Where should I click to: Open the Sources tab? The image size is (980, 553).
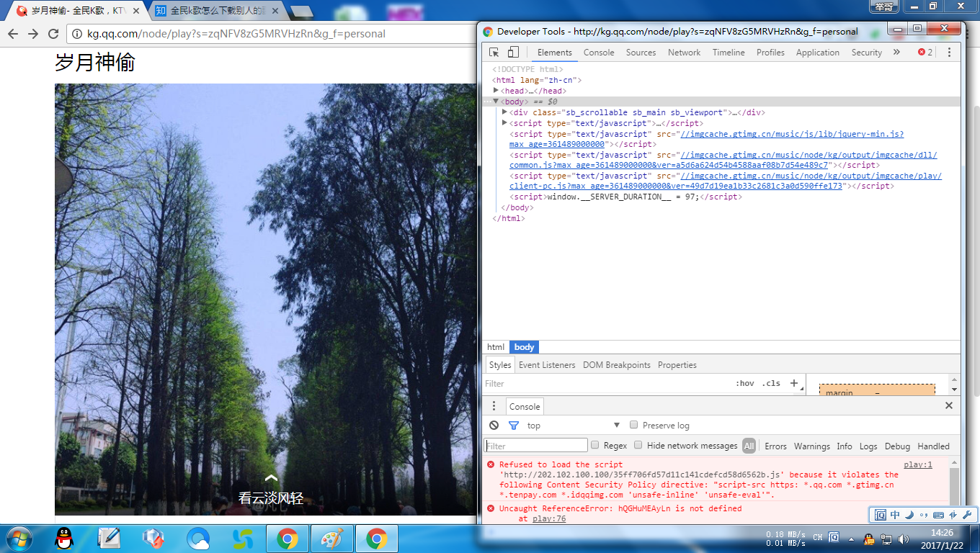pyautogui.click(x=641, y=52)
